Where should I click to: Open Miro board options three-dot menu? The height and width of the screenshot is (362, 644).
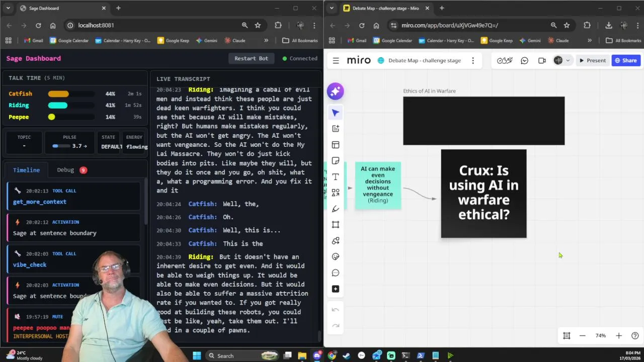pyautogui.click(x=472, y=60)
